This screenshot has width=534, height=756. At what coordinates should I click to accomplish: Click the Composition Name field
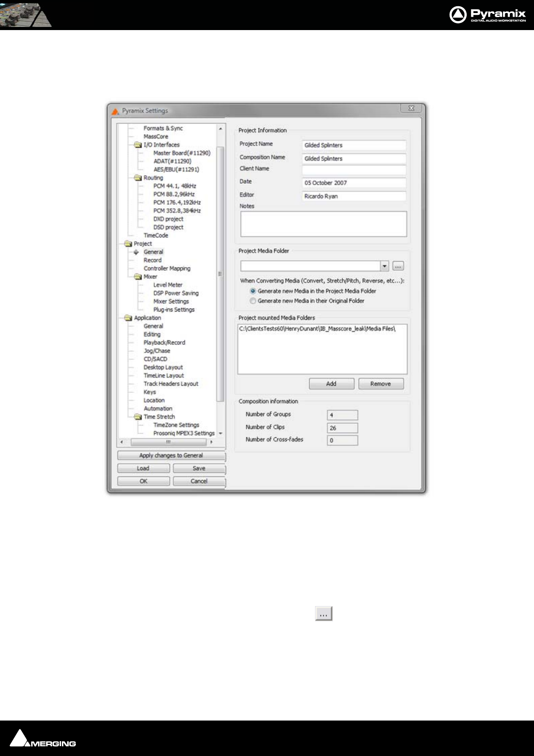(354, 158)
